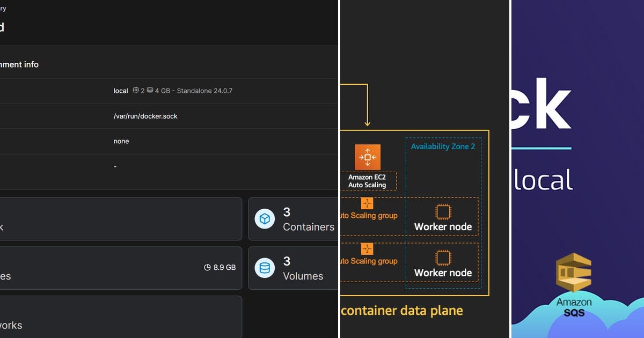Select the upper Auto Scaling group icon
644x338 pixels.
pos(368,203)
